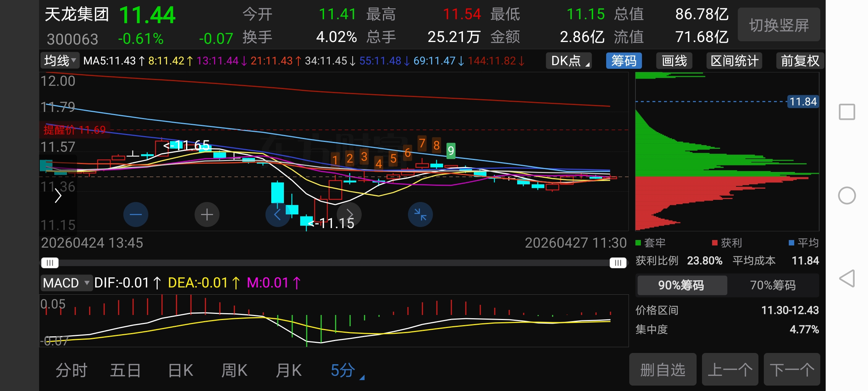Image resolution: width=868 pixels, height=391 pixels.
Task: Expand the side panel chevron at chart left
Action: [x=58, y=196]
